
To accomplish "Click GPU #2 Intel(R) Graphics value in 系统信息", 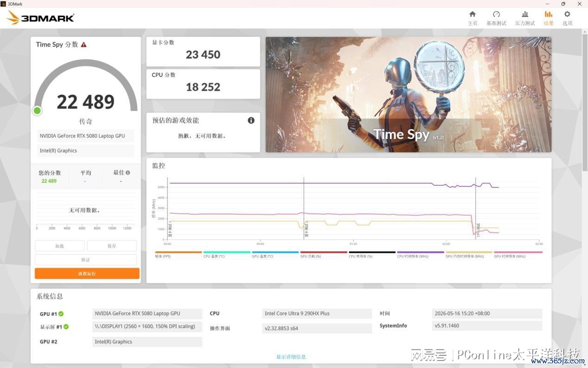I will [147, 342].
